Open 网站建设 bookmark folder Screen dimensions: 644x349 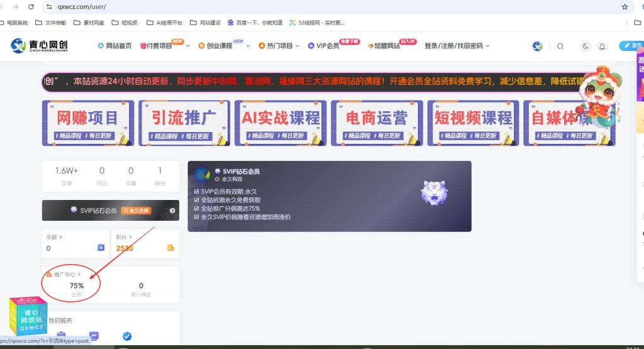[206, 23]
